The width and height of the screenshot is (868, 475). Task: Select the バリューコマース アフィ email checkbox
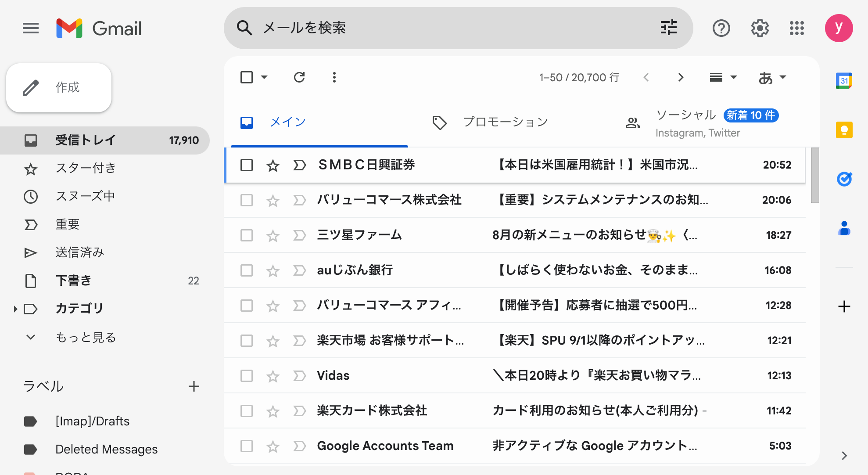pyautogui.click(x=247, y=306)
